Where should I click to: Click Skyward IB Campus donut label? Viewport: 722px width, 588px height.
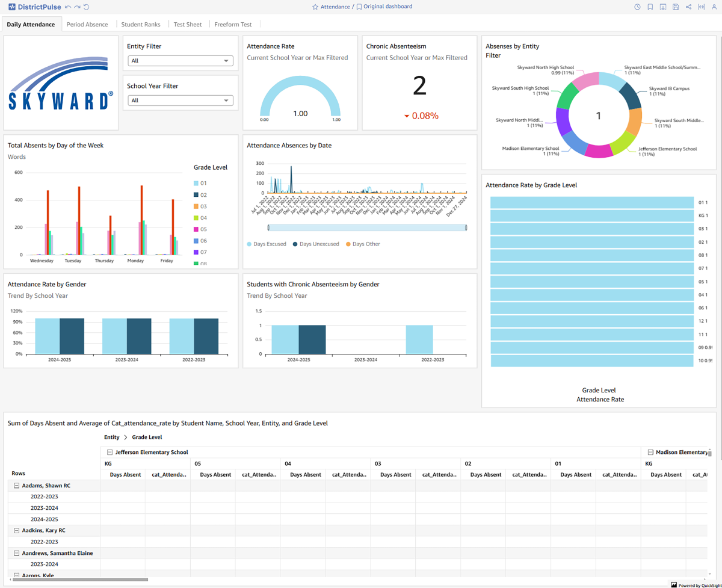point(669,91)
